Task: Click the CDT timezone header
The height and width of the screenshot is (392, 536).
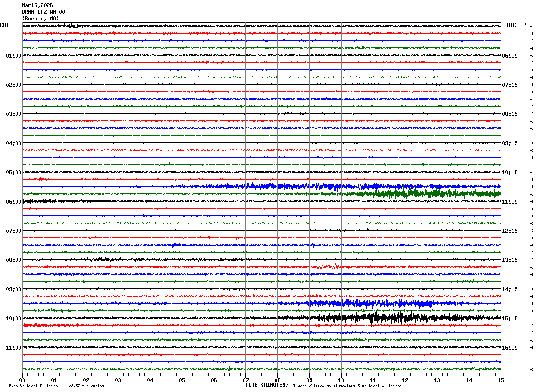Action: 4,25
